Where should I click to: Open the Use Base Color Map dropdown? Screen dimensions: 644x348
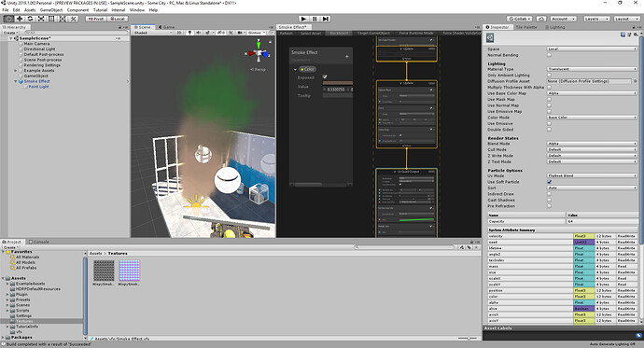(x=592, y=93)
